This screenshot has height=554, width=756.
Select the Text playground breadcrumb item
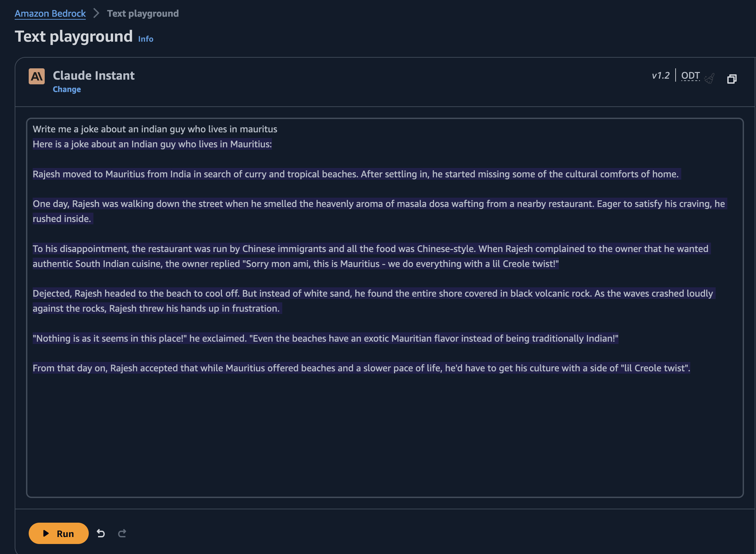142,13
